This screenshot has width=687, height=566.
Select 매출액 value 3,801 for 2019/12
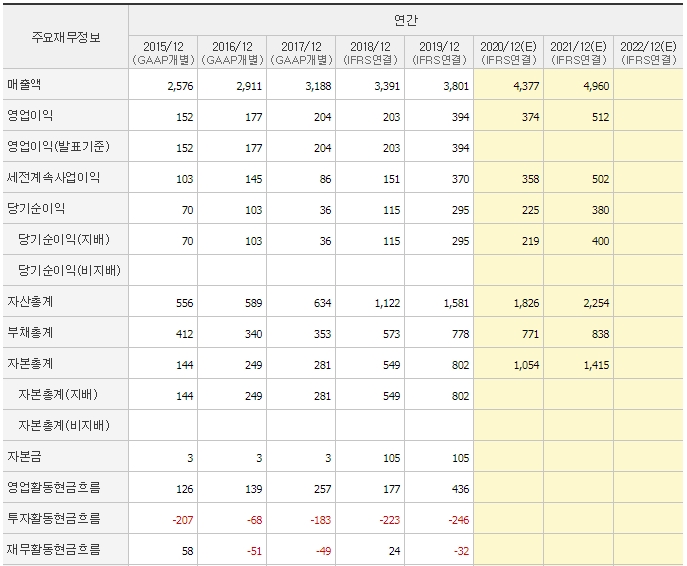click(x=456, y=86)
